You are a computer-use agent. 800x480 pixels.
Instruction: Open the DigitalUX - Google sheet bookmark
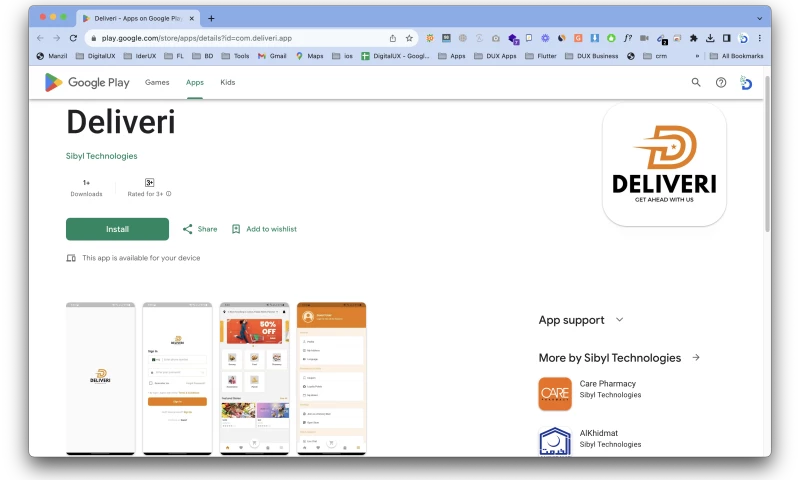tap(395, 56)
